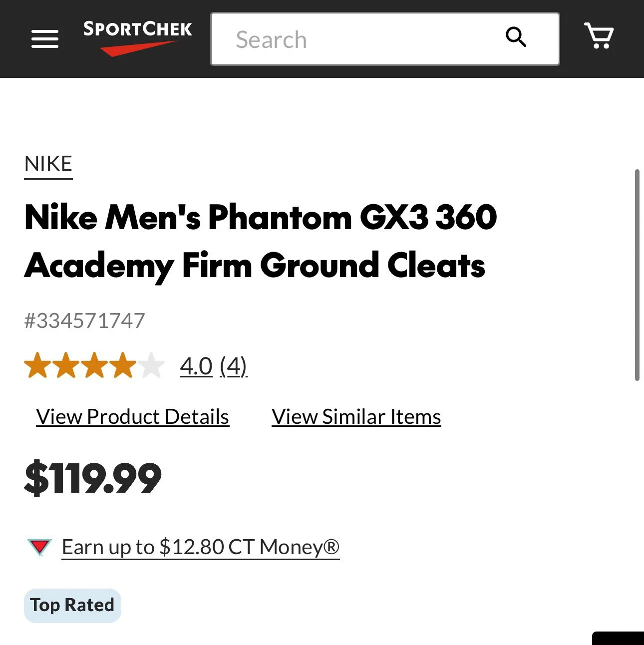This screenshot has width=644, height=645.
Task: Click the first gold rating star
Action: point(36,365)
